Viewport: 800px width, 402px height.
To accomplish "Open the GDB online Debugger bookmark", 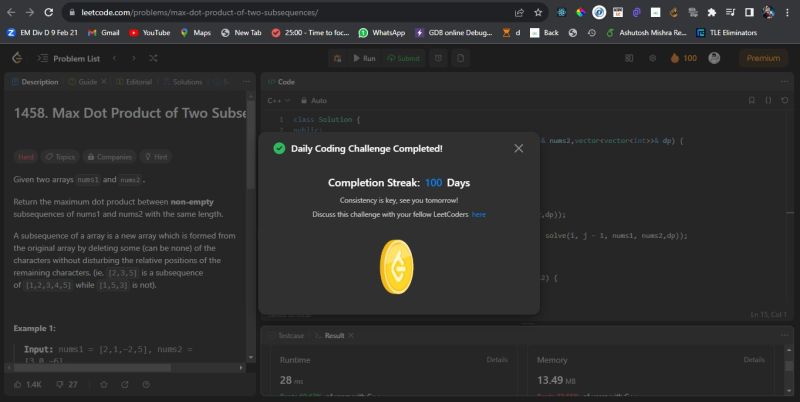I will pos(454,33).
